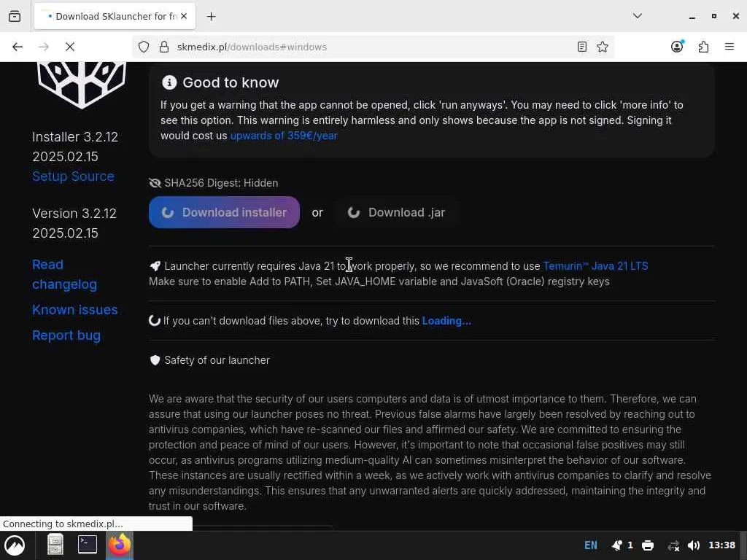Go back to the previous page
The width and height of the screenshot is (747, 560).
click(18, 47)
